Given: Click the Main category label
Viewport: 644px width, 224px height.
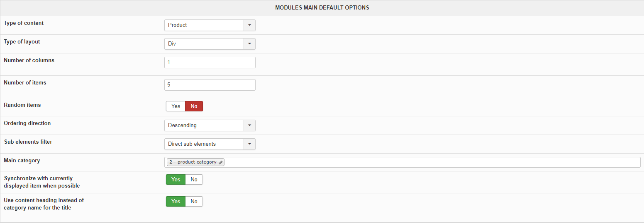Looking at the screenshot, I should click(22, 161).
